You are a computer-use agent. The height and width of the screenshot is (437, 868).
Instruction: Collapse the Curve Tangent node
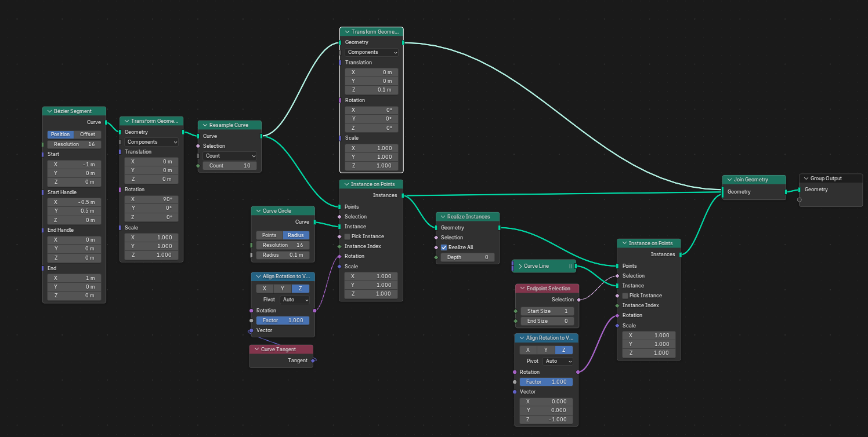click(256, 349)
